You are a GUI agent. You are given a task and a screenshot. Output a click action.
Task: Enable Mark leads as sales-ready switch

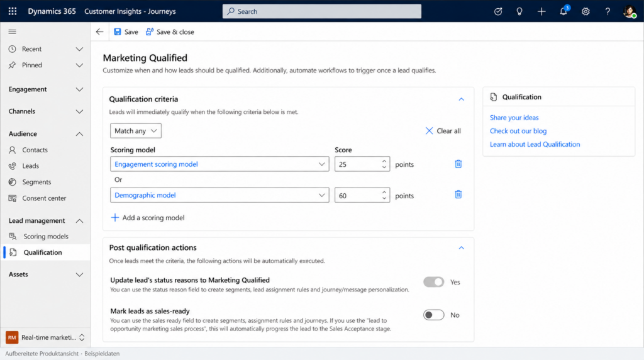click(434, 315)
